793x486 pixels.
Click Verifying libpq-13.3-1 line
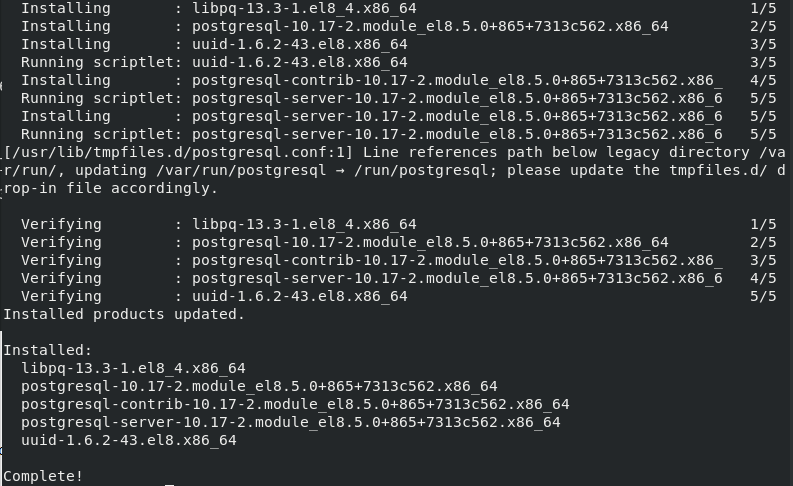coord(399,224)
